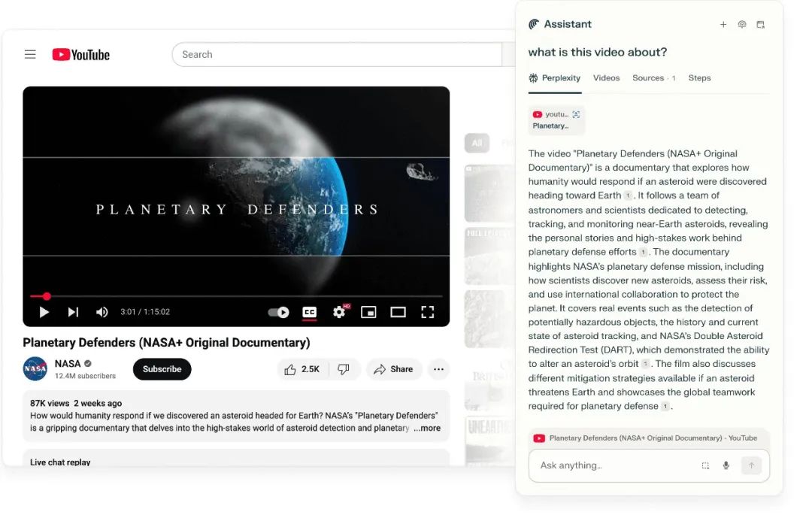Screen dimensions: 812x518
Task: Toggle closed captions CC button
Action: (x=309, y=312)
